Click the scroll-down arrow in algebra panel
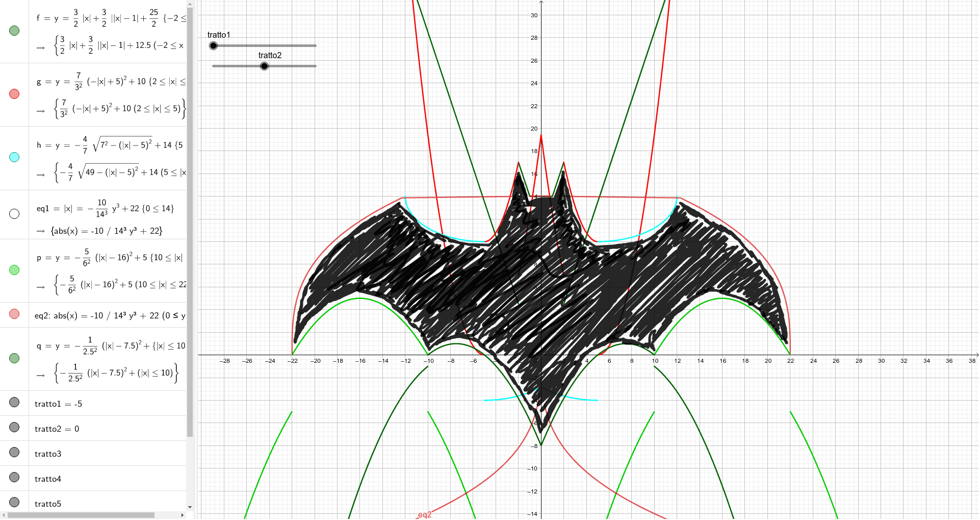Screen dimensions: 980x520 pos(190,507)
